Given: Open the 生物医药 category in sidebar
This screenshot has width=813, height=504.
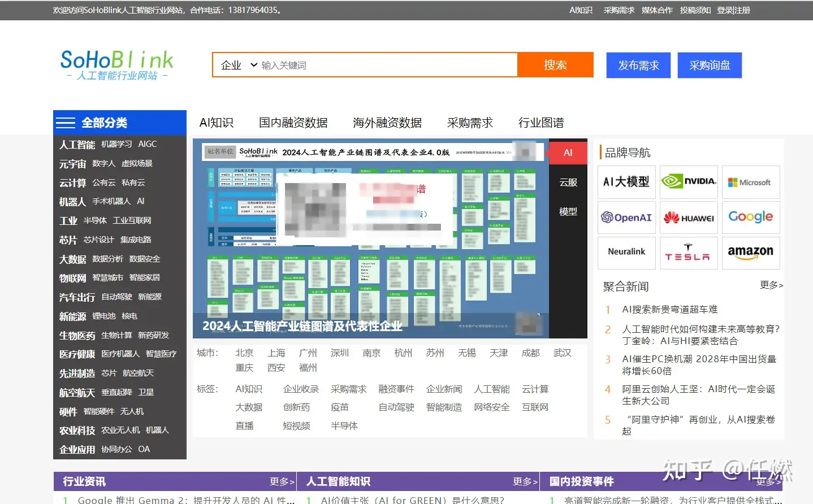Looking at the screenshot, I should [77, 336].
